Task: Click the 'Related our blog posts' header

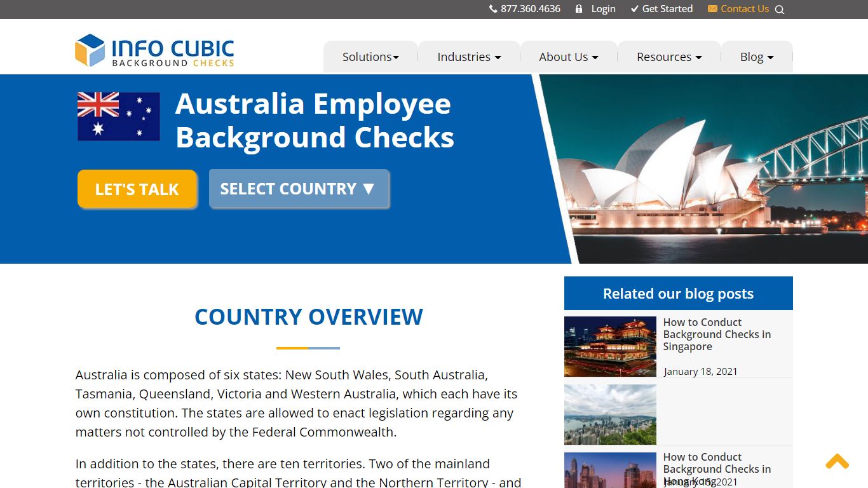Action: click(678, 294)
